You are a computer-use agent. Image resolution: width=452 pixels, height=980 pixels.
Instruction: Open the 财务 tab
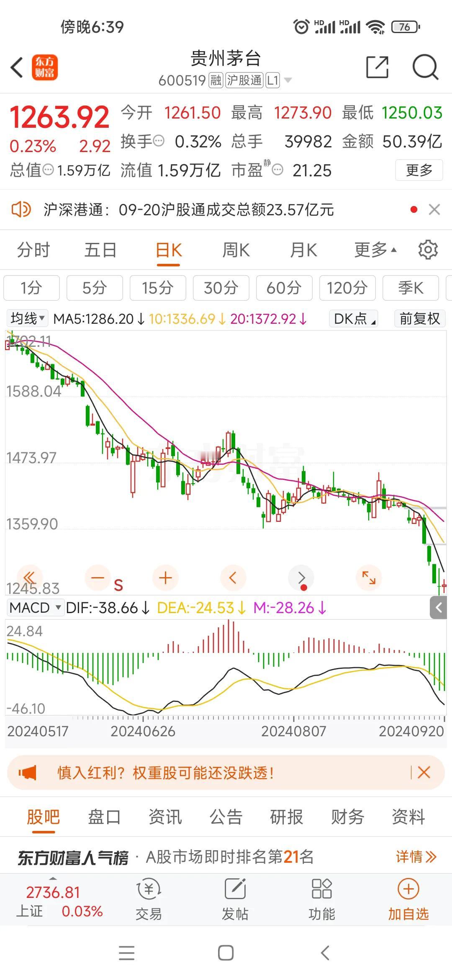(348, 817)
